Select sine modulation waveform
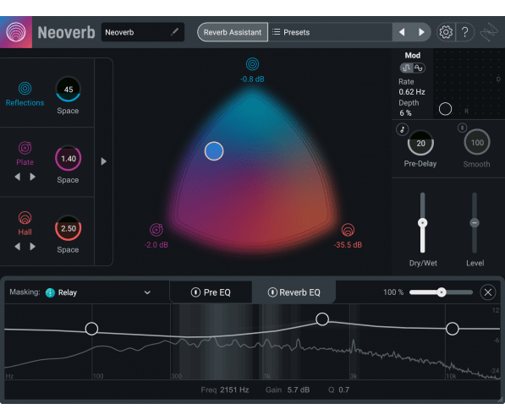The height and width of the screenshot is (420, 505). point(419,68)
